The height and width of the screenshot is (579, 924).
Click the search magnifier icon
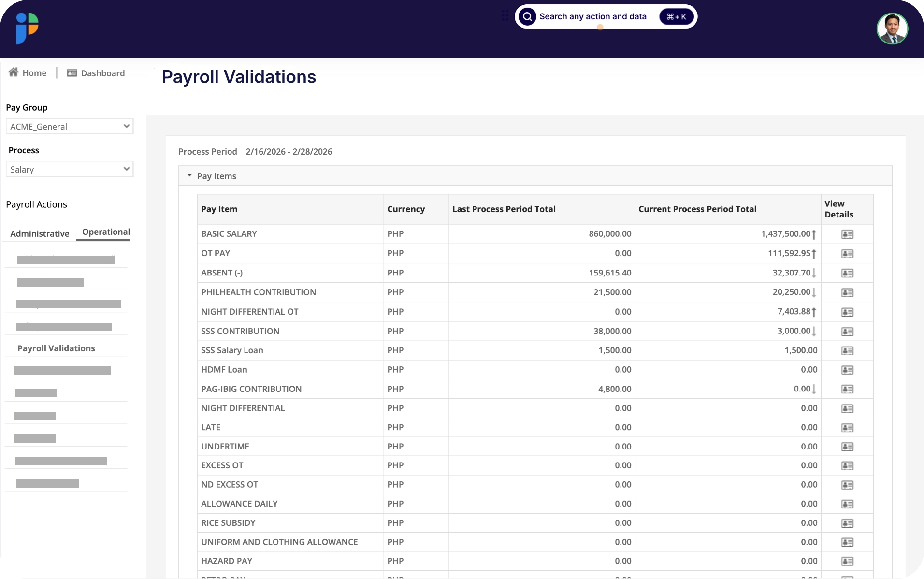527,16
